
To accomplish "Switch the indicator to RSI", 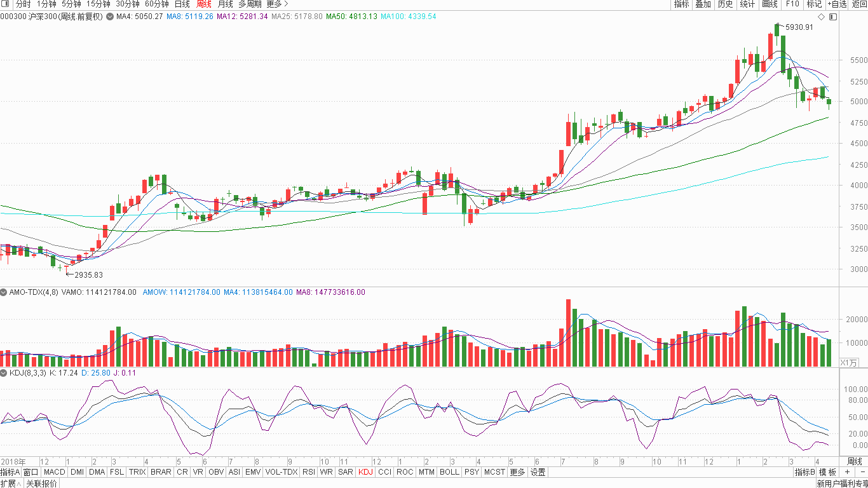I will point(309,472).
